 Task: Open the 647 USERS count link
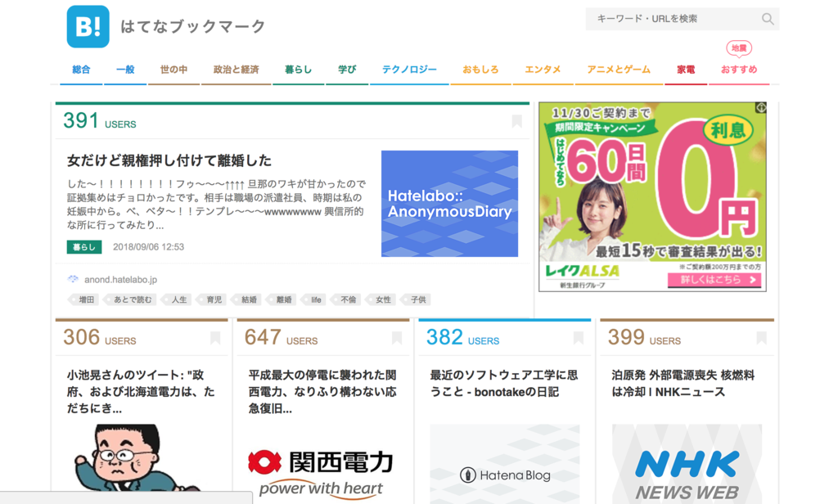(x=282, y=338)
